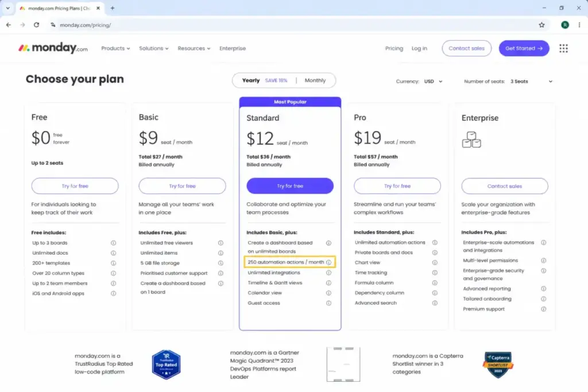Open a new browser tab
588x392 pixels.
(x=112, y=8)
